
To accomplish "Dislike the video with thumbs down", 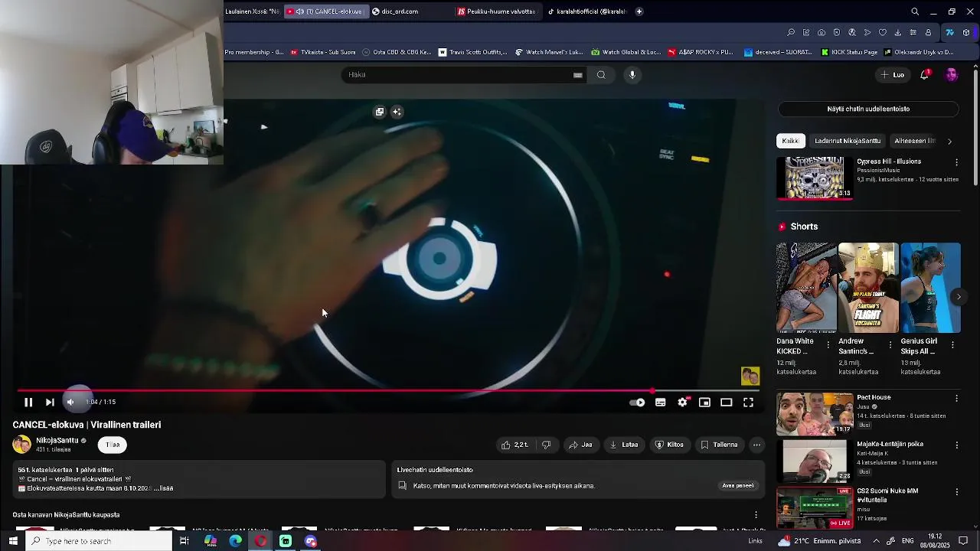I will [x=547, y=445].
